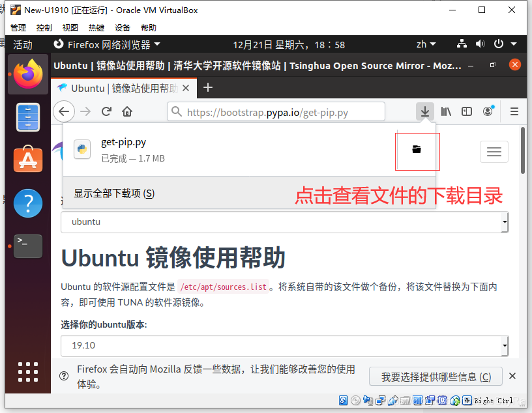Click the /etc/apt/sources.list code text
Viewport: 532px width, 413px height.
pos(223,287)
